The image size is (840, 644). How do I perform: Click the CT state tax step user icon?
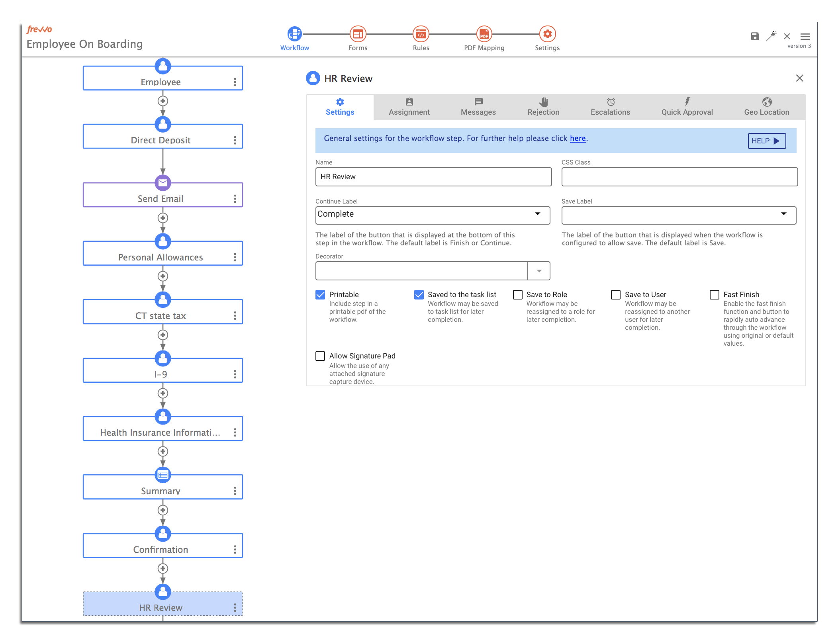coord(163,300)
